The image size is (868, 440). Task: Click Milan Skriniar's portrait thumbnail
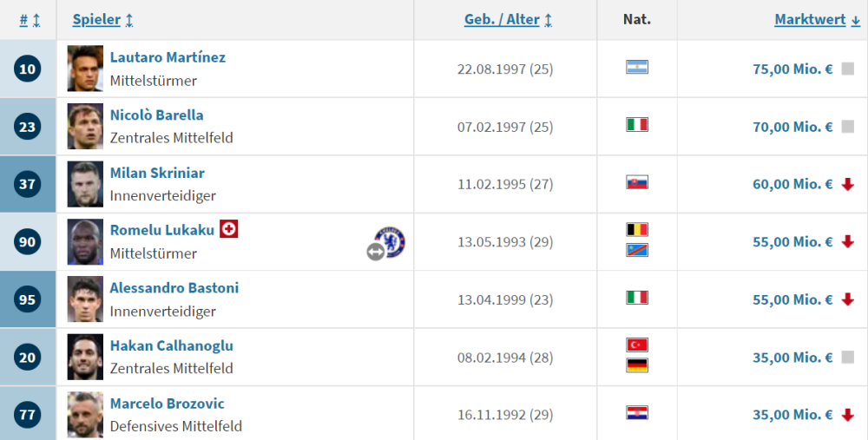[x=85, y=184]
